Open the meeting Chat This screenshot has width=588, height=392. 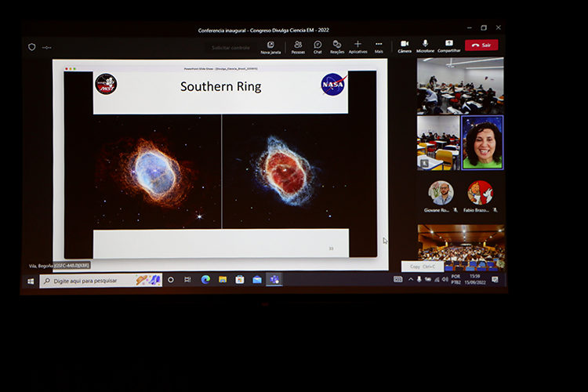pos(318,48)
